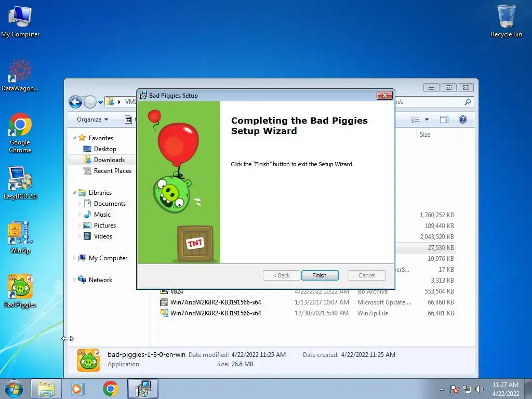Open Recycle Bin desktop icon

(x=506, y=21)
